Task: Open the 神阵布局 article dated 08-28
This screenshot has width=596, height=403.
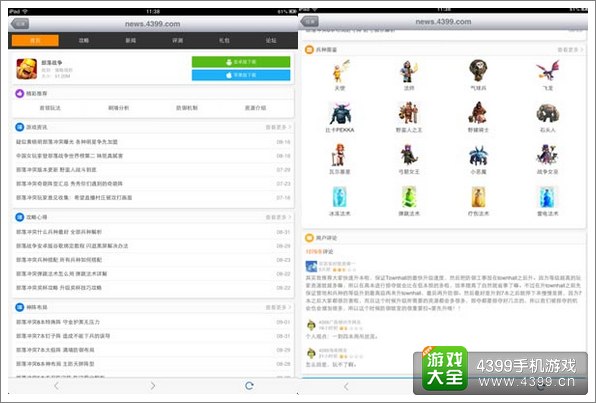Action: (x=153, y=364)
